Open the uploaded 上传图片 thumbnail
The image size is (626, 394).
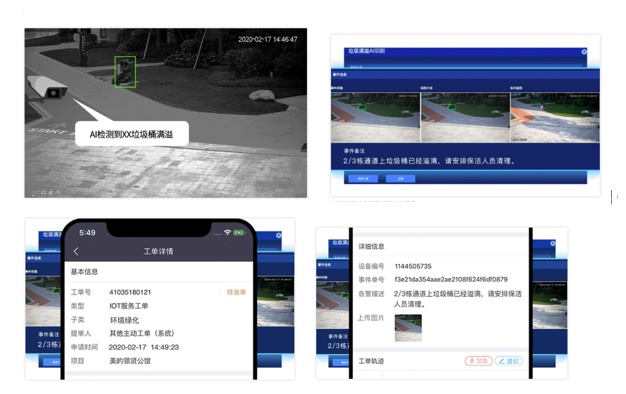pos(408,328)
